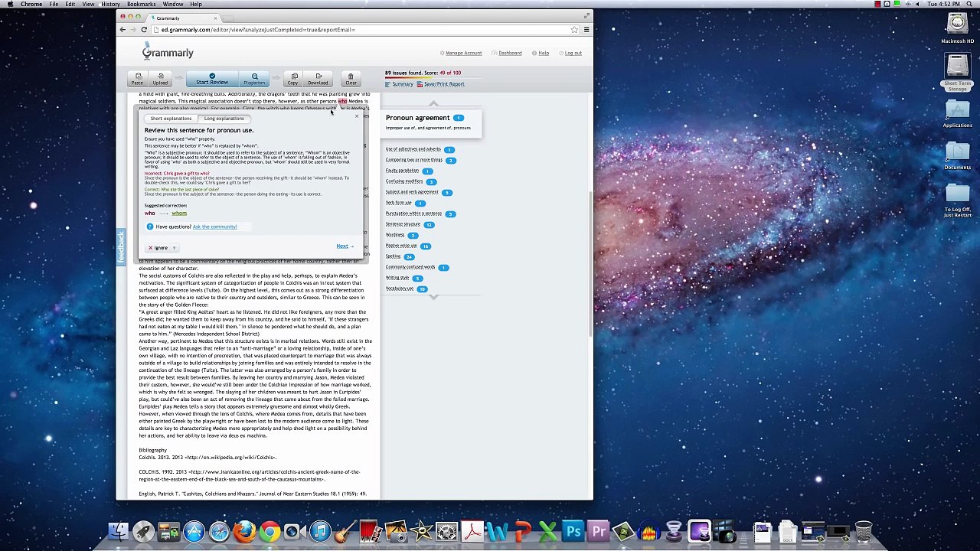Expand 'Commonly confused words' category
This screenshot has width=980, height=551.
410,267
